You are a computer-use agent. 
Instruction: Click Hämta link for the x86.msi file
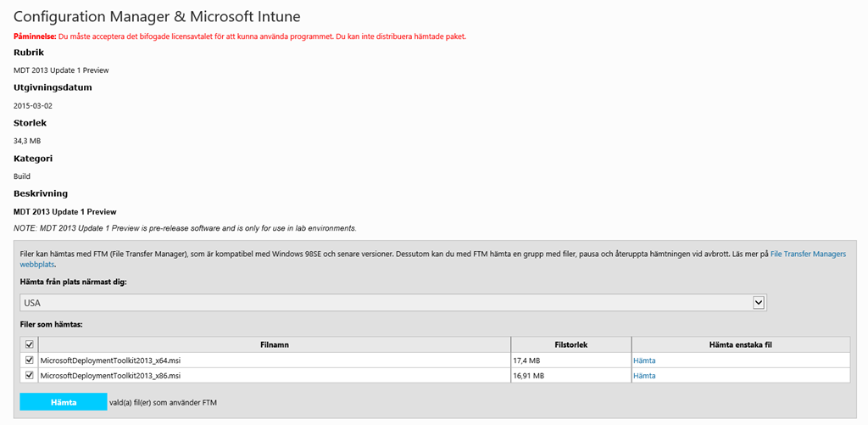pos(644,376)
